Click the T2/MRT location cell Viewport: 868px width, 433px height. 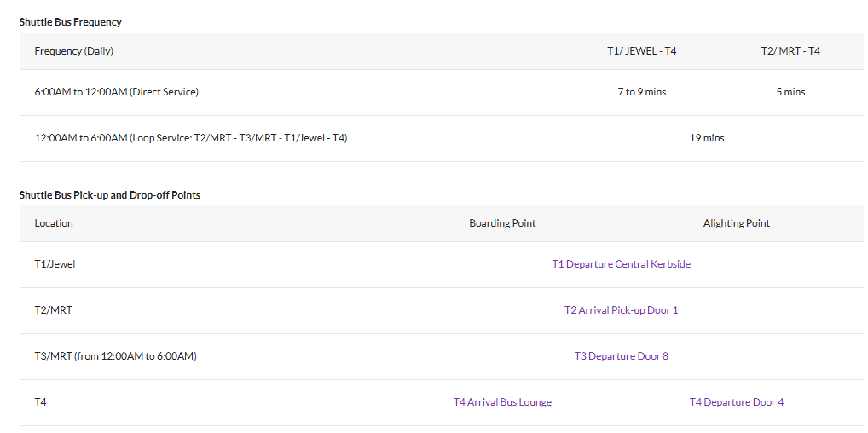click(x=54, y=310)
